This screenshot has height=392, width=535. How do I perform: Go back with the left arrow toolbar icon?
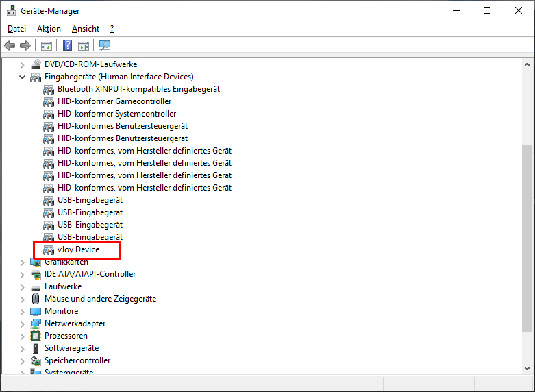[10, 45]
